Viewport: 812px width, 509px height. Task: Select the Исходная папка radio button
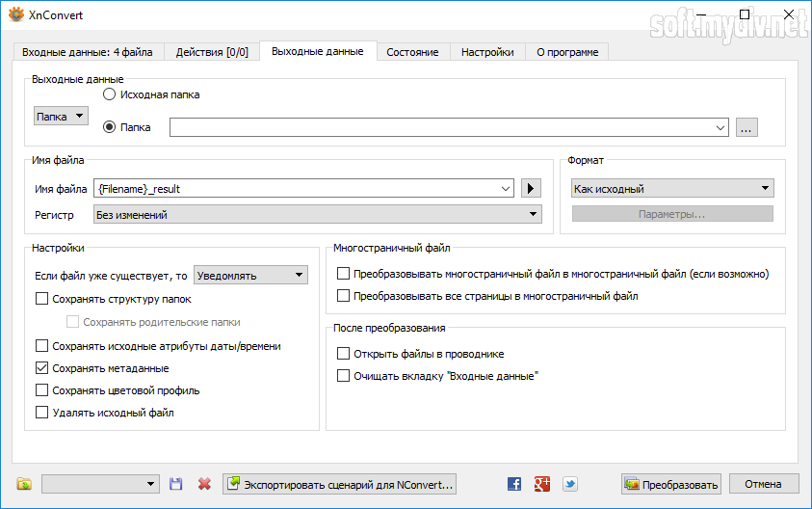[109, 94]
